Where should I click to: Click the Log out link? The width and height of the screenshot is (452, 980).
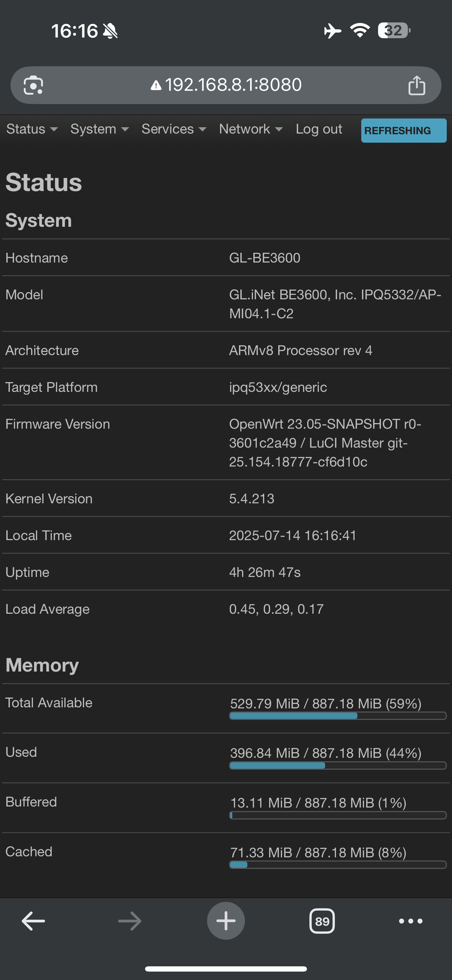pos(319,129)
